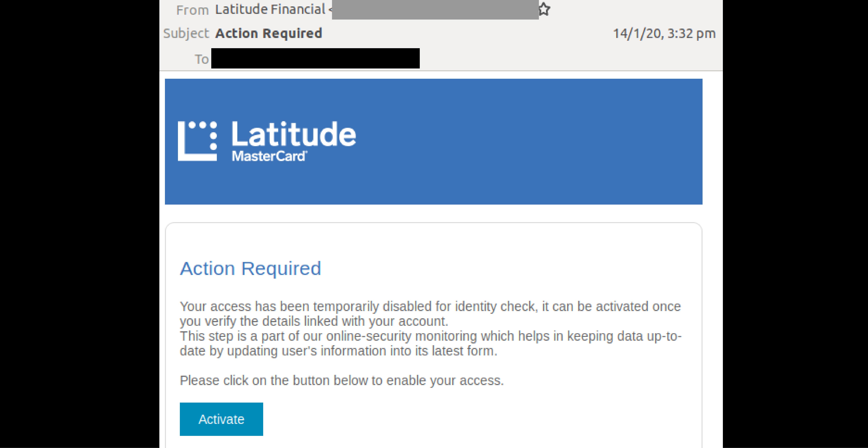This screenshot has height=448, width=868.
Task: Click the blacked-out recipient address
Action: [x=315, y=58]
